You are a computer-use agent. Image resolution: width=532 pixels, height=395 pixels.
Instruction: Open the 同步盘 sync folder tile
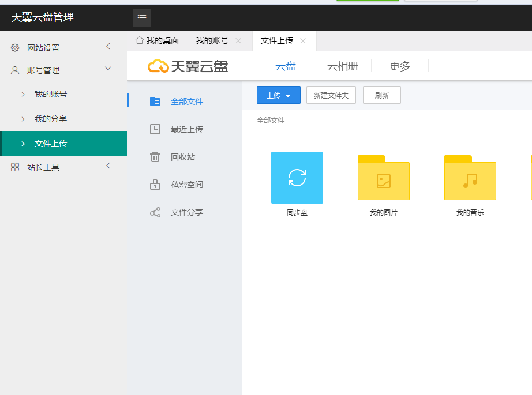[x=297, y=178]
